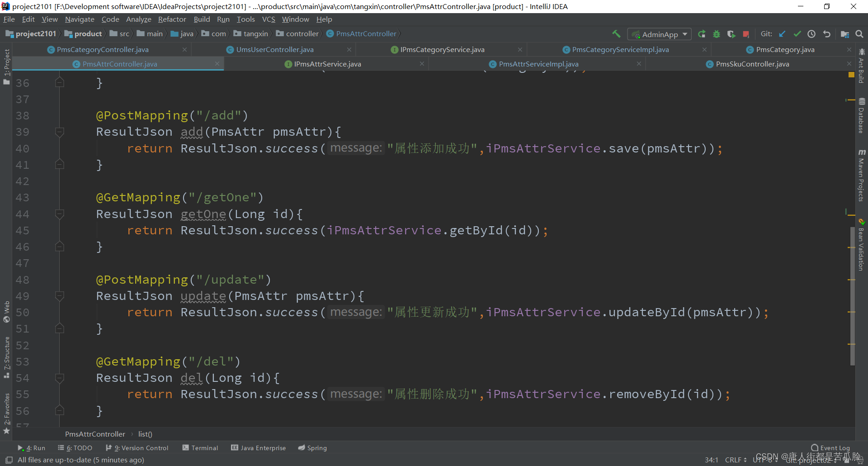Click the Build Project hammer icon

pos(616,34)
